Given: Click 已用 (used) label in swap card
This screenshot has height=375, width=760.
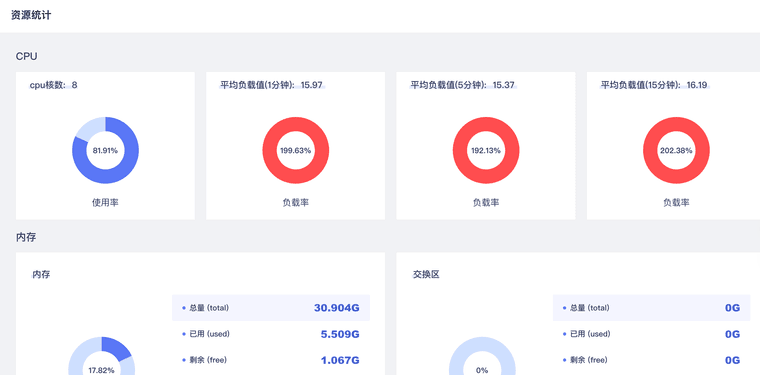Looking at the screenshot, I should [590, 334].
